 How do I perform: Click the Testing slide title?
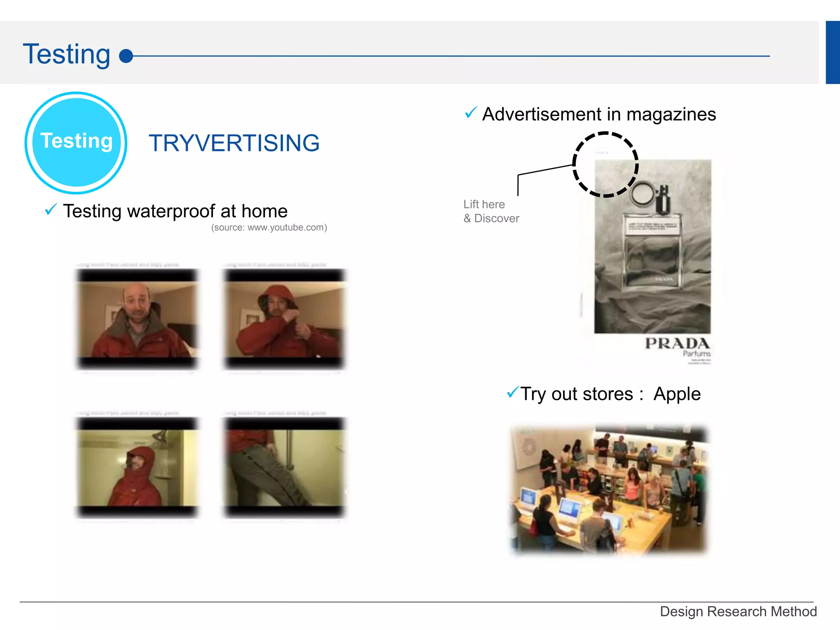(x=66, y=54)
